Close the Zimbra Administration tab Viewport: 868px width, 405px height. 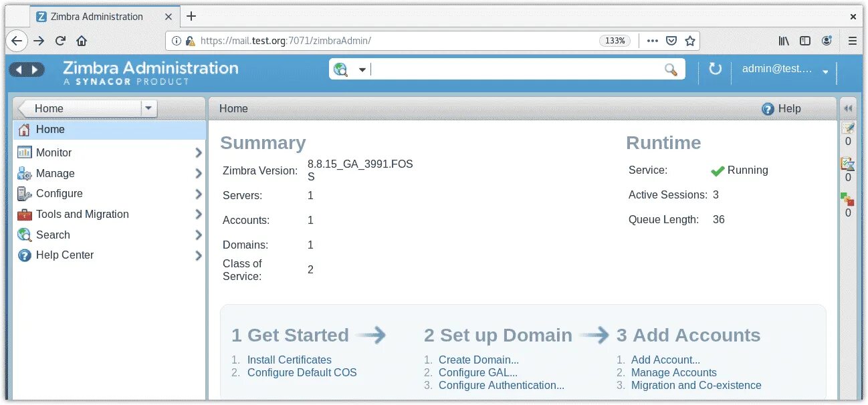point(168,17)
